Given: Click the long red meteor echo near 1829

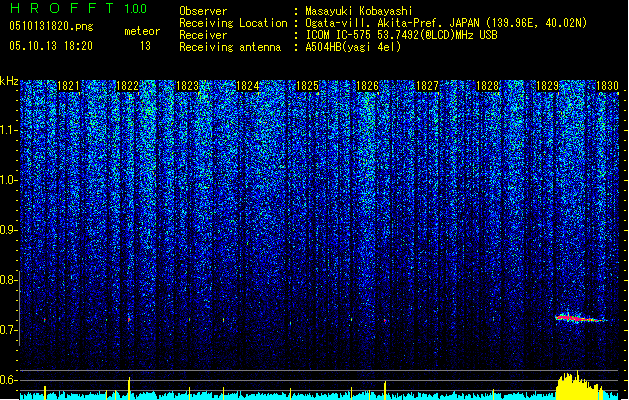Looking at the screenshot, I should tap(580, 319).
